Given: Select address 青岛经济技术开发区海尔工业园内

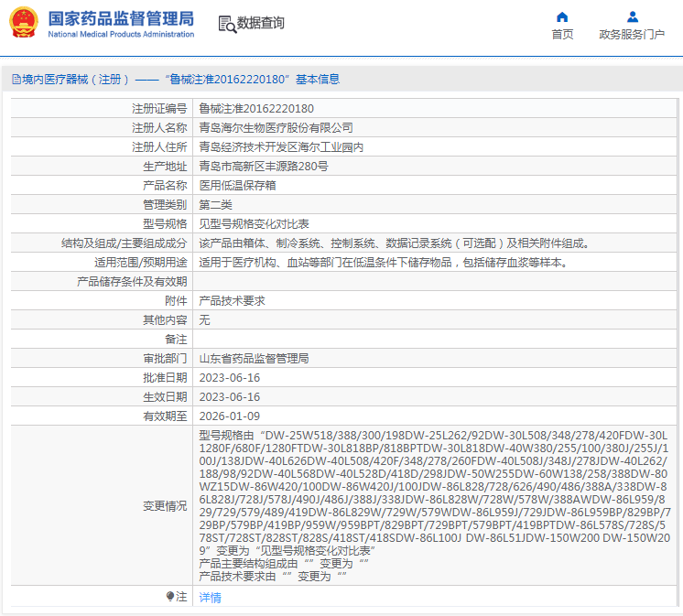Looking at the screenshot, I should coord(281,147).
